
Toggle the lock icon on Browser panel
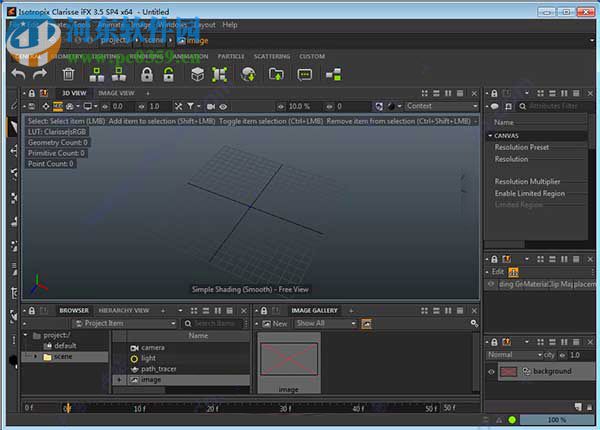pyautogui.click(x=31, y=310)
